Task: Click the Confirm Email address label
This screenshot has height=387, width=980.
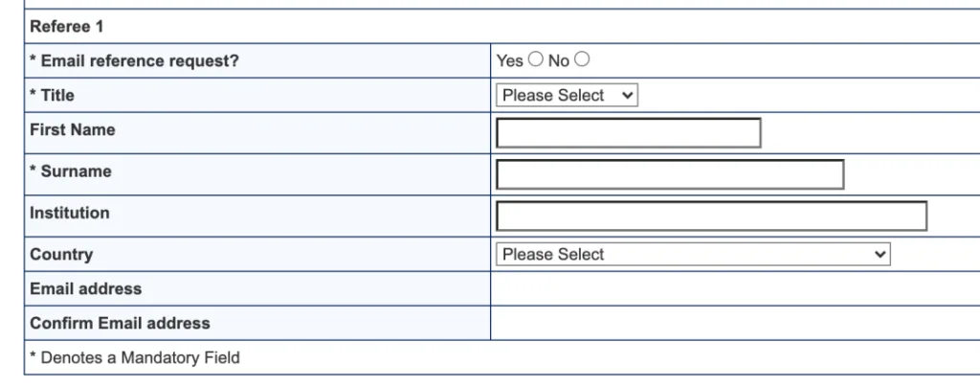Action: tap(120, 323)
